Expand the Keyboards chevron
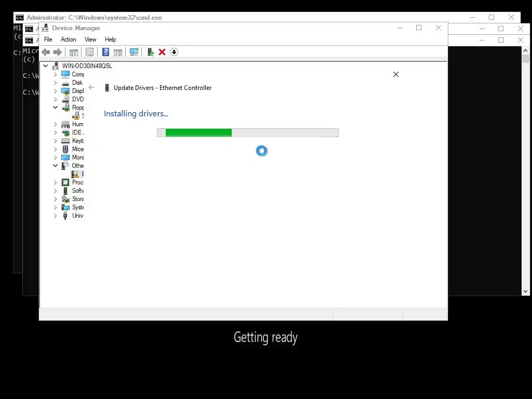This screenshot has width=532, height=399. tap(55, 141)
